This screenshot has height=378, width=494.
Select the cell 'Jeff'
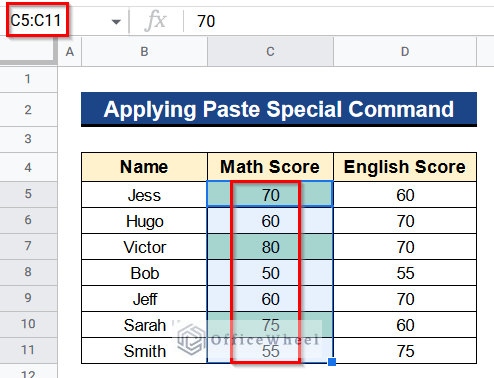pyautogui.click(x=144, y=299)
